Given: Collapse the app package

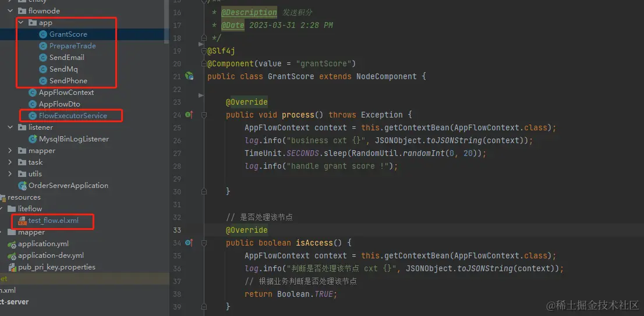Looking at the screenshot, I should coord(21,23).
